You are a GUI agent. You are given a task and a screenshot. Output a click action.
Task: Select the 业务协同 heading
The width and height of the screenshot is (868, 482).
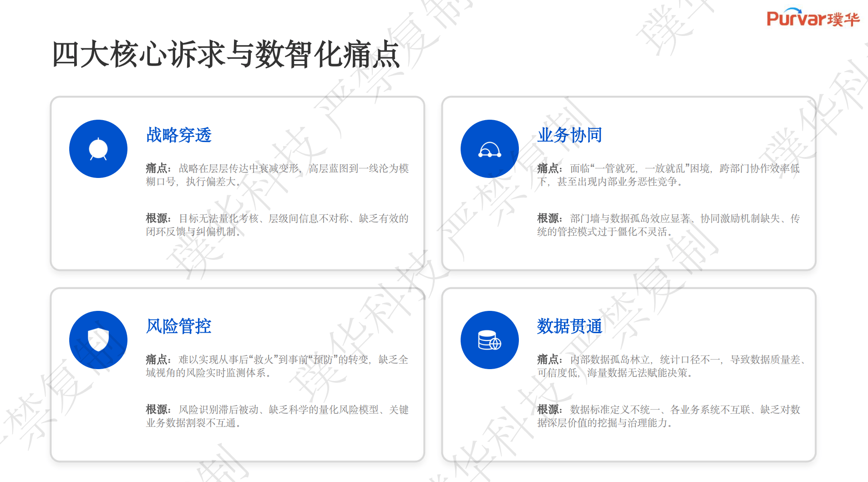569,135
